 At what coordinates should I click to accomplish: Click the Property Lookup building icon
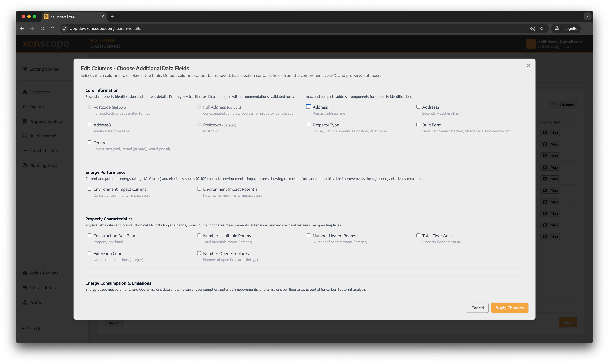coord(25,121)
